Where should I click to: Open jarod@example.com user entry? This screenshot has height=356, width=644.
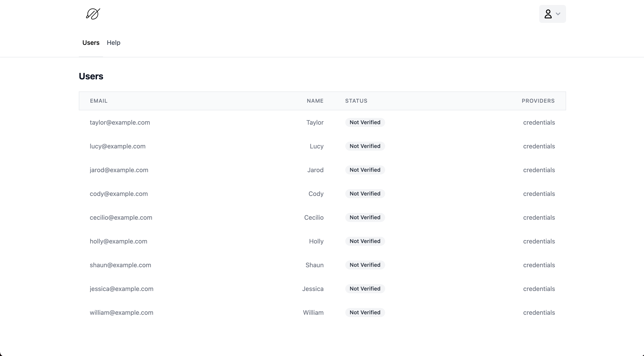pos(119,170)
